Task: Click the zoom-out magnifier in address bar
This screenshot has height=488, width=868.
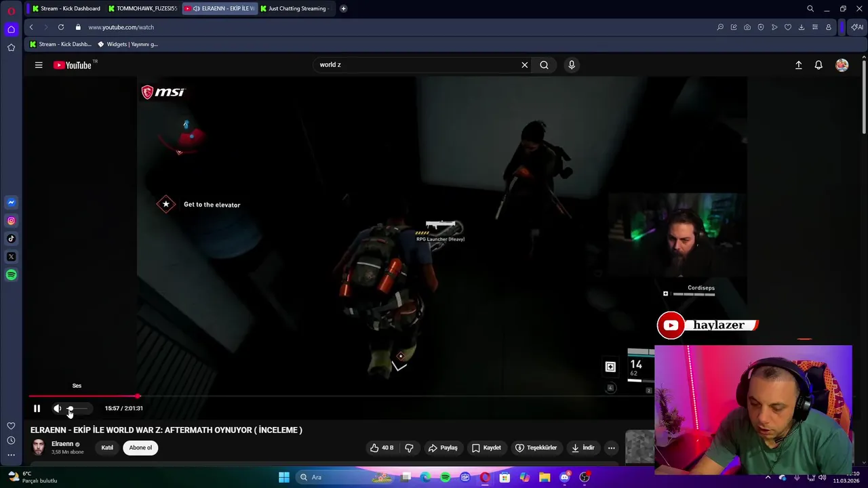Action: [720, 27]
